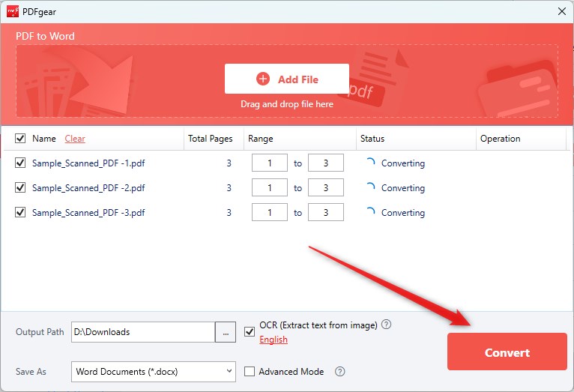Viewport: 574px width, 392px height.
Task: Enable Advanced Mode checkbox
Action: [250, 372]
